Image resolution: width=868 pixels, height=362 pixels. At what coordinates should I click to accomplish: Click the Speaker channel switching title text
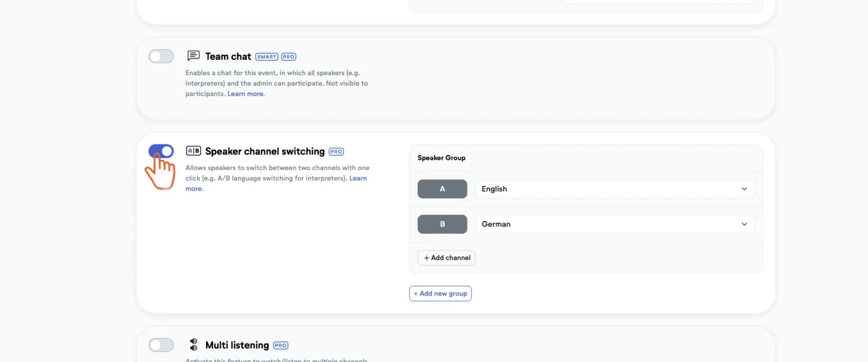pyautogui.click(x=265, y=152)
